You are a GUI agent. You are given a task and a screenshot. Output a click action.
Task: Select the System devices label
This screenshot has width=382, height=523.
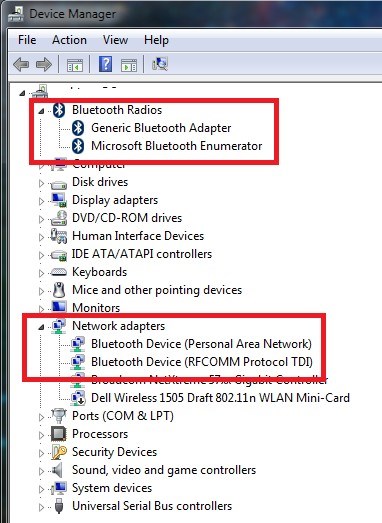click(112, 488)
